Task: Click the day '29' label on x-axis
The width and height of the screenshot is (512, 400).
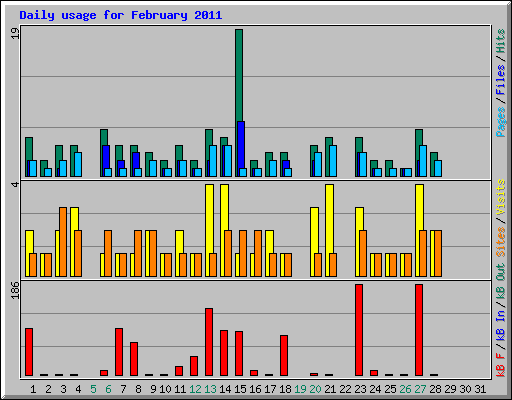Action: 450,389
